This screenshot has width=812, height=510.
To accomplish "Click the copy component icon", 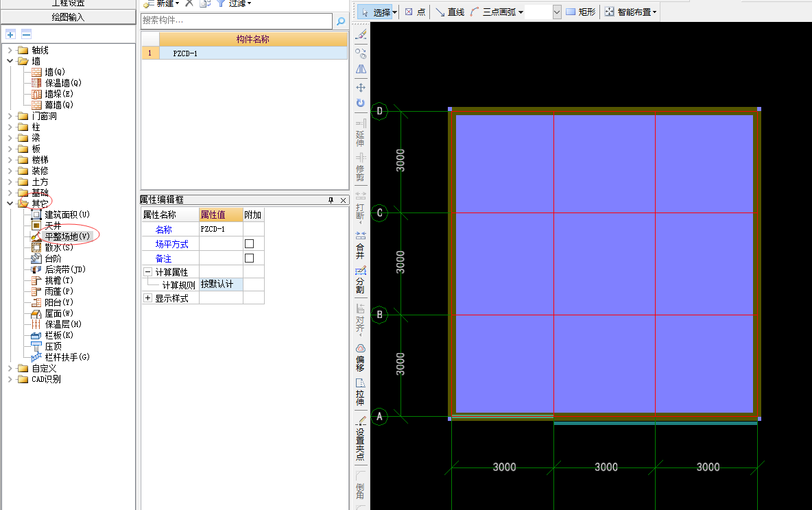I will click(205, 3).
